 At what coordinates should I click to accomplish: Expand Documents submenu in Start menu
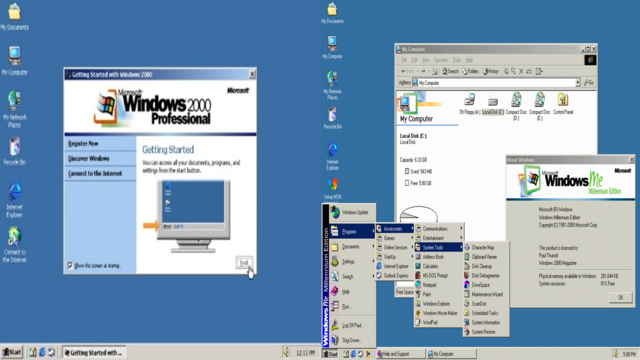(352, 247)
